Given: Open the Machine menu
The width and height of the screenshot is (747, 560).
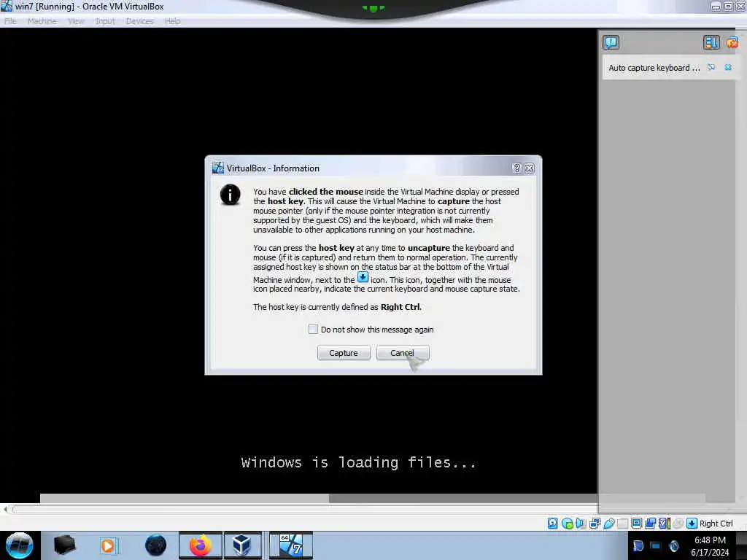Looking at the screenshot, I should (x=42, y=21).
